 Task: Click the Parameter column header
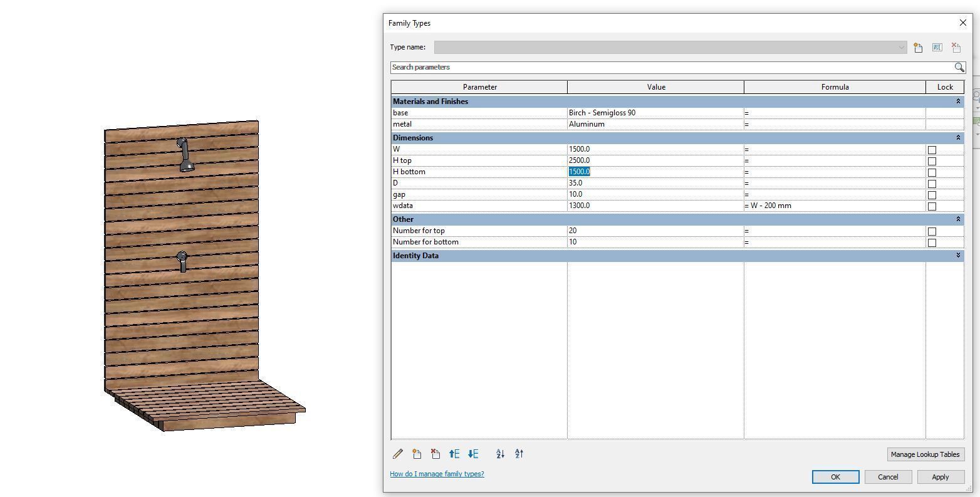pyautogui.click(x=479, y=87)
